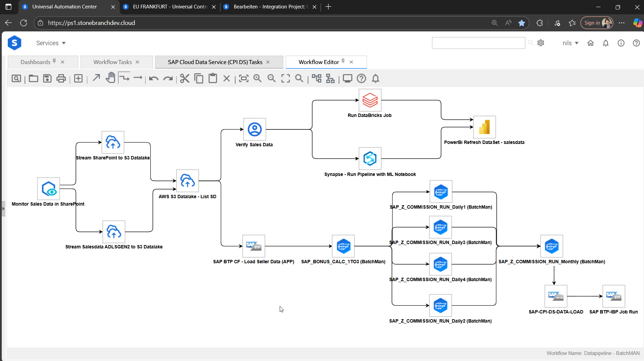Viewport: 644px width, 361px height.
Task: Switch to Bearbeiten Integration Project browser tab
Action: 270,7
